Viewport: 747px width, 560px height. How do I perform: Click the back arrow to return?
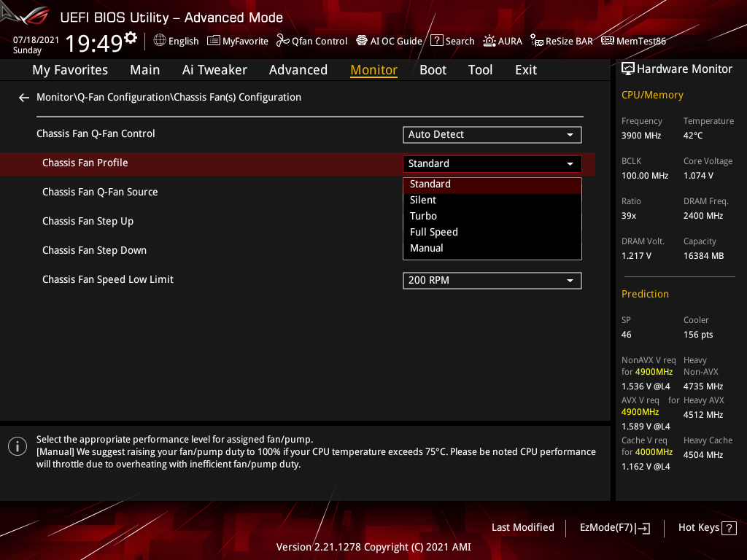tap(23, 97)
